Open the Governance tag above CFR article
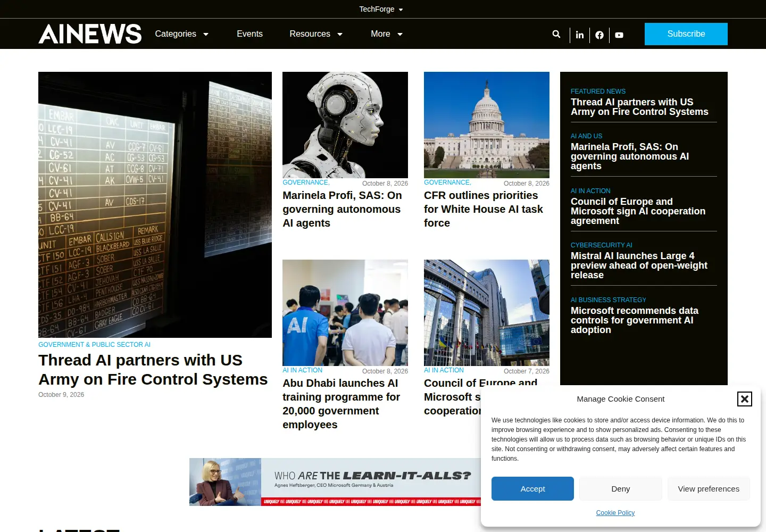Viewport: 766px width, 532px height. [447, 182]
